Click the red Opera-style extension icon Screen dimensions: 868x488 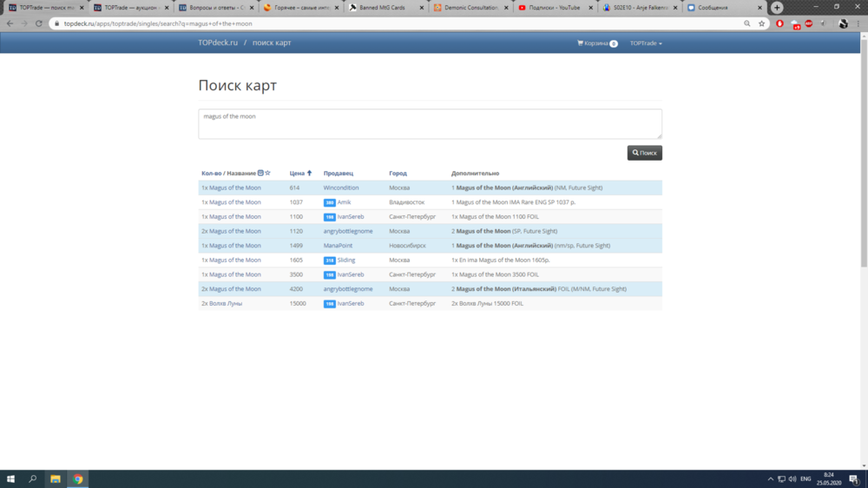[x=780, y=23]
